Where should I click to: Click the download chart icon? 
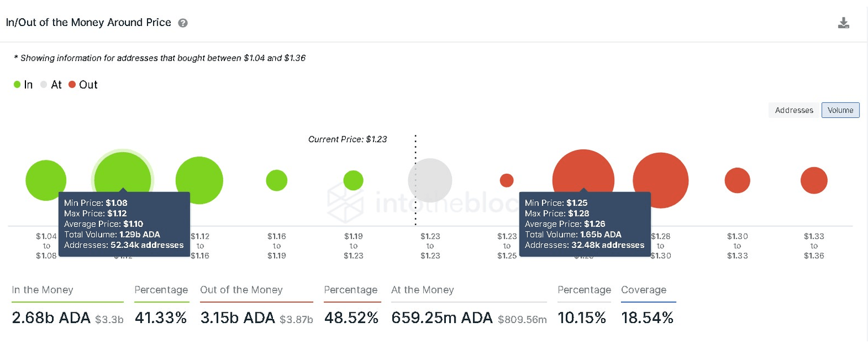pyautogui.click(x=843, y=23)
